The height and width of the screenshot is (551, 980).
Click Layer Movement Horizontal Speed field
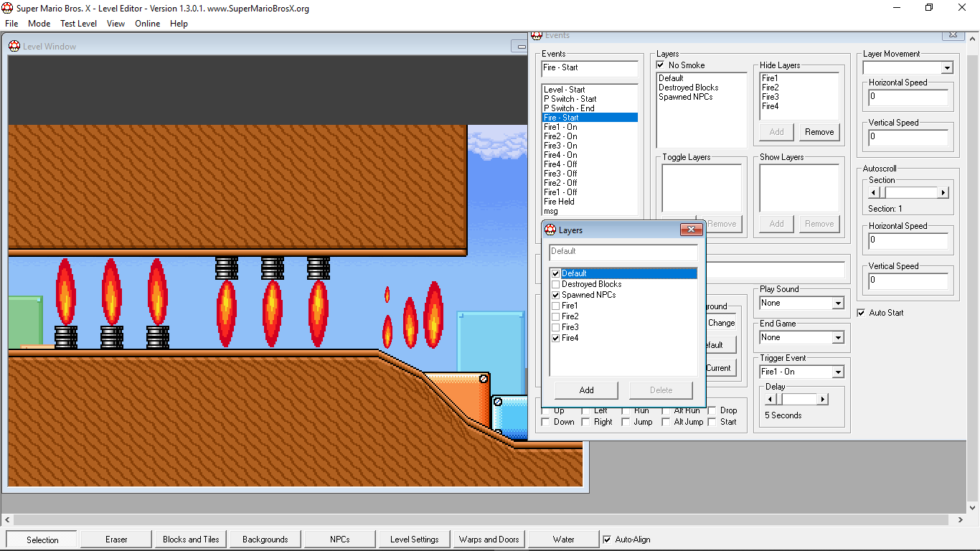pos(908,98)
